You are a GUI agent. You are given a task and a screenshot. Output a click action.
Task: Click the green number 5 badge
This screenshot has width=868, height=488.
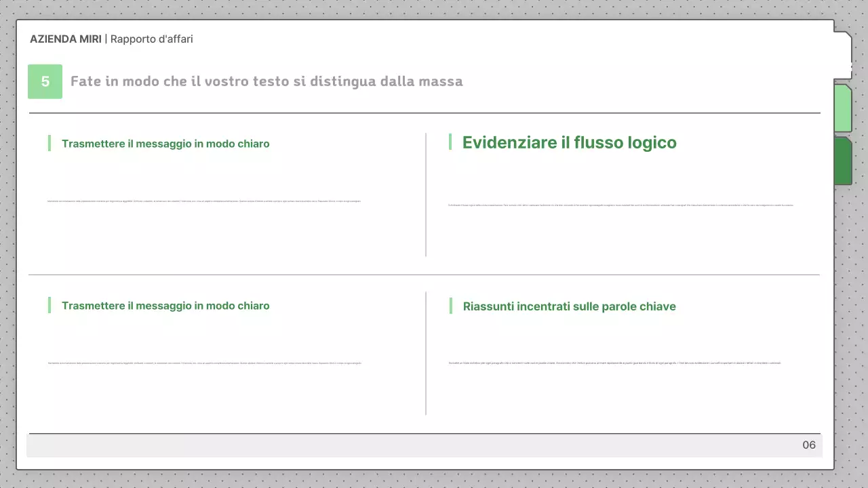pyautogui.click(x=45, y=81)
